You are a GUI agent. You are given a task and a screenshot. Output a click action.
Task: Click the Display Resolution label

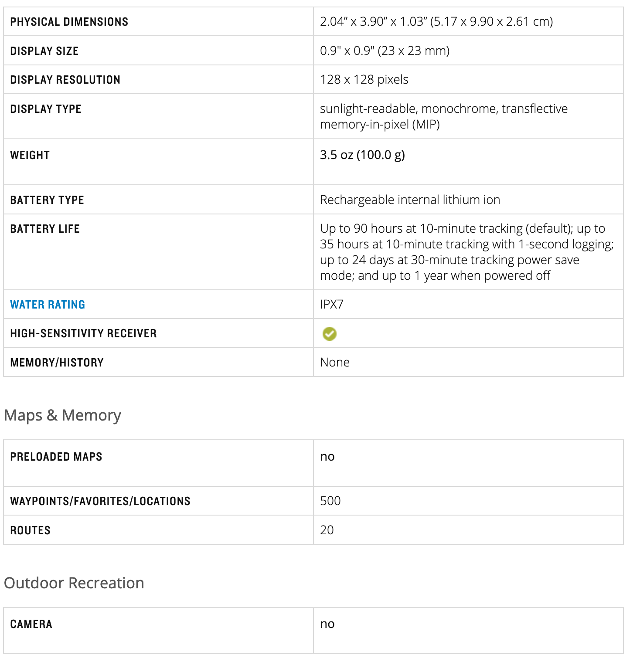point(65,80)
